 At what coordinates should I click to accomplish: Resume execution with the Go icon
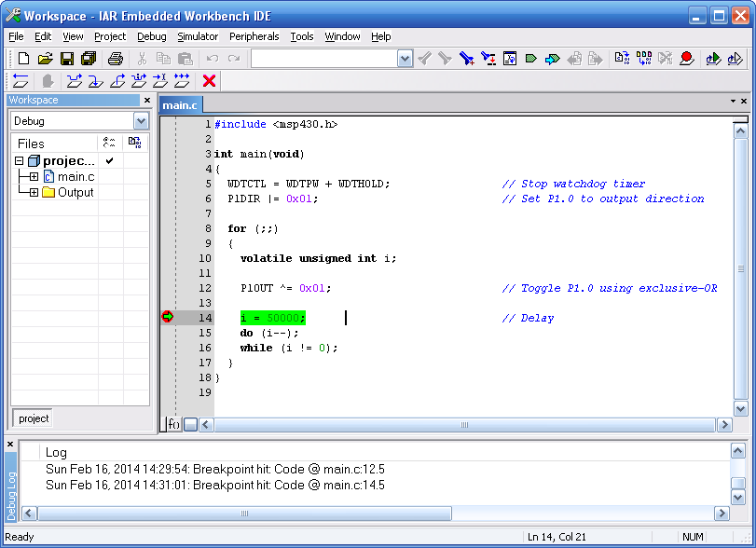coord(182,81)
